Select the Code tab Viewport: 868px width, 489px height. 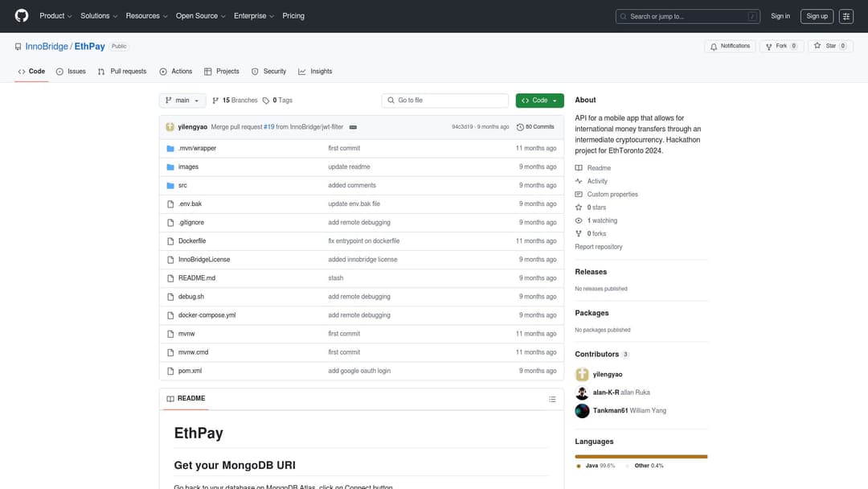coord(31,72)
